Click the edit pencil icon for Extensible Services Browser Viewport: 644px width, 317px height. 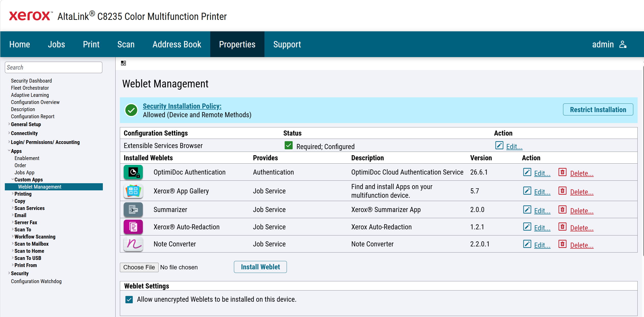tap(499, 145)
